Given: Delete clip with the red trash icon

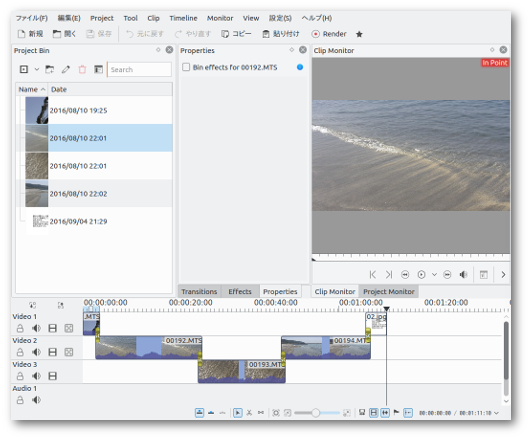Looking at the screenshot, I should tap(82, 69).
